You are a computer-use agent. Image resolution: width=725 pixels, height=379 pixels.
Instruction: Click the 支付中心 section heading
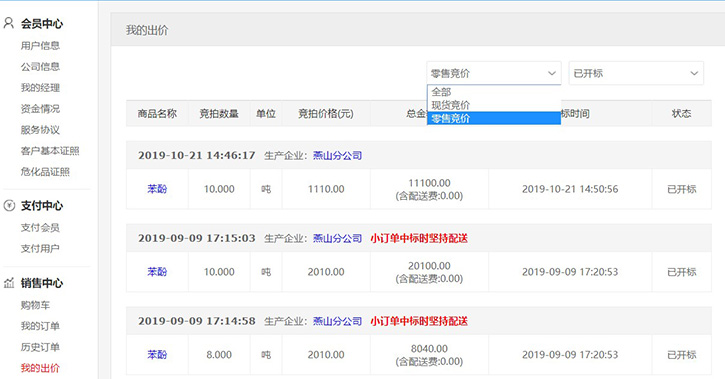42,206
